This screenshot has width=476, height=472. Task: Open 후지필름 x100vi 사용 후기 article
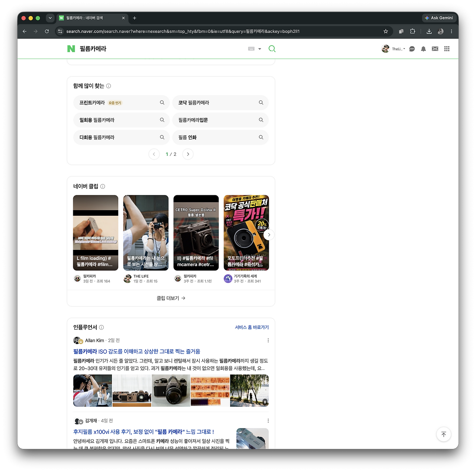[x=144, y=432]
